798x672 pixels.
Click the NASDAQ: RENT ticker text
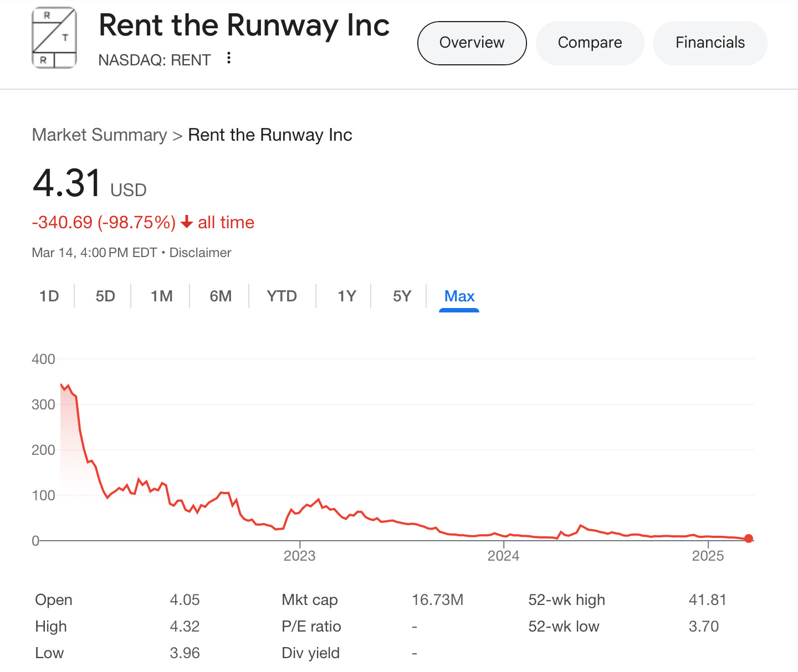(x=155, y=60)
